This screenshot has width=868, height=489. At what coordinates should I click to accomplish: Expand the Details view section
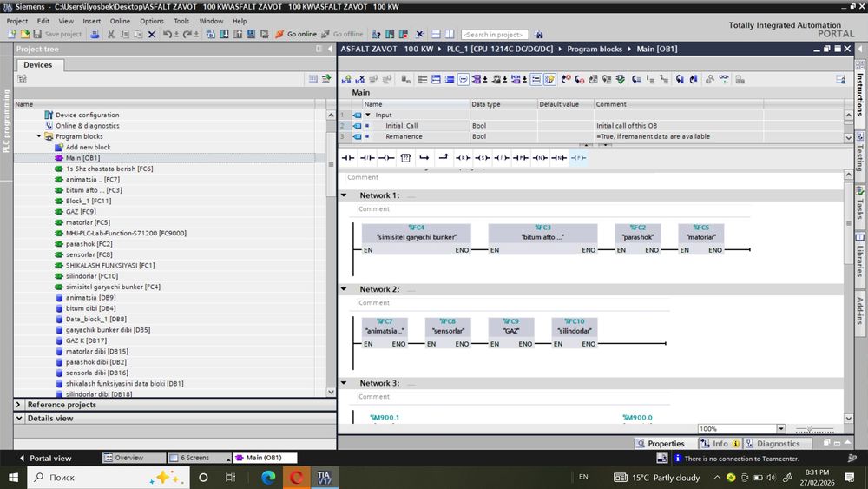pyautogui.click(x=19, y=418)
